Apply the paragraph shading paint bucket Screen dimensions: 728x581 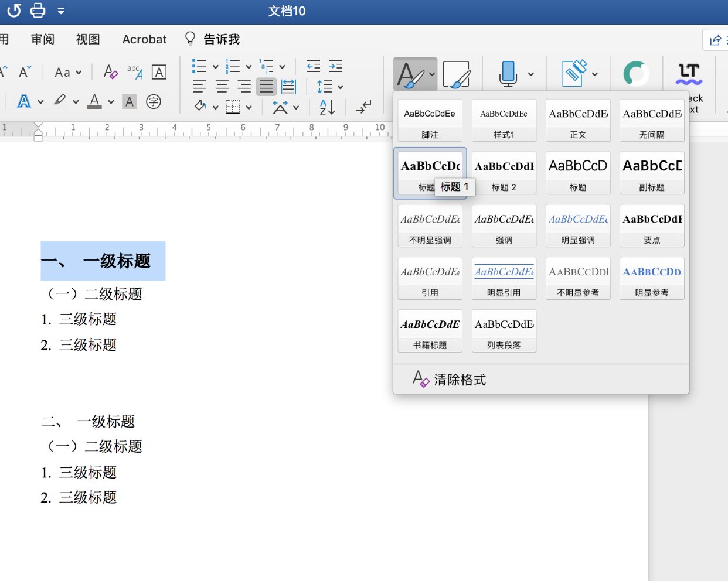(200, 106)
